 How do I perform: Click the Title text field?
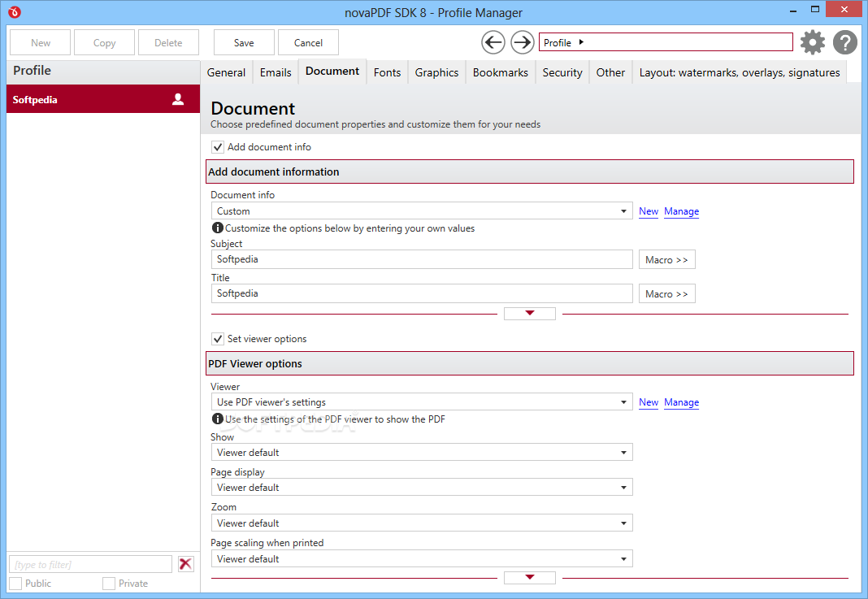(422, 293)
